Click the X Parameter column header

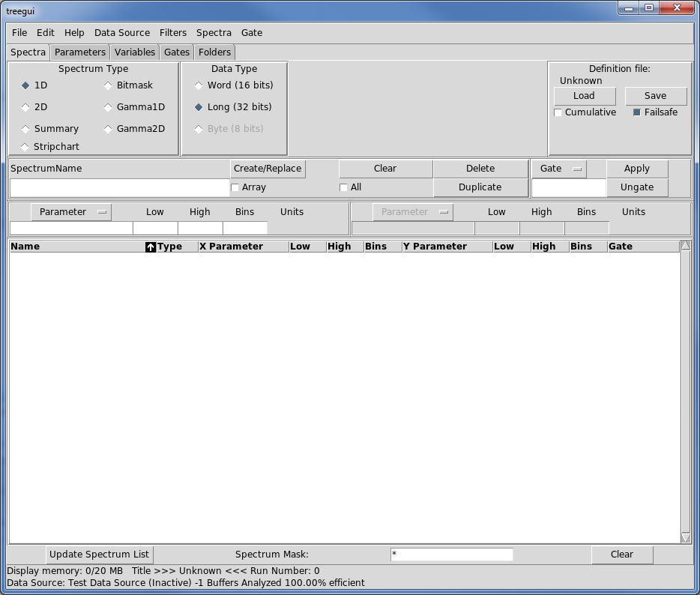244,247
